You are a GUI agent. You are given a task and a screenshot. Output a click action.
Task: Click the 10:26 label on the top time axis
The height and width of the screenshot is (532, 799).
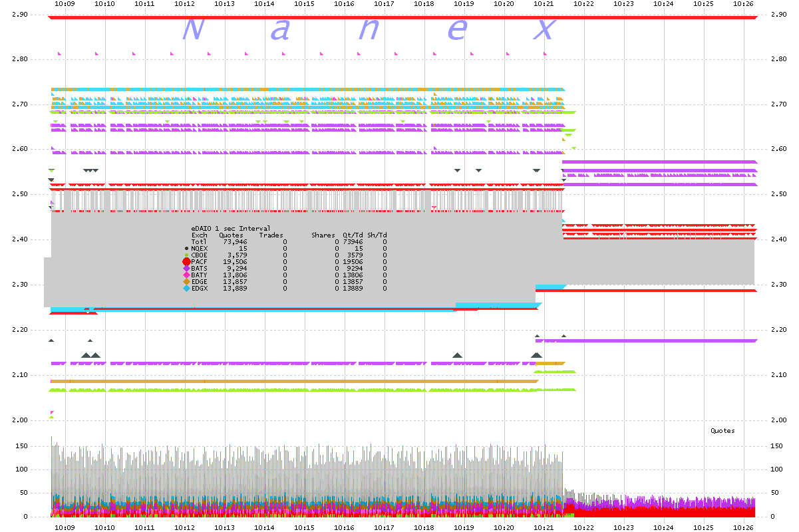[743, 4]
